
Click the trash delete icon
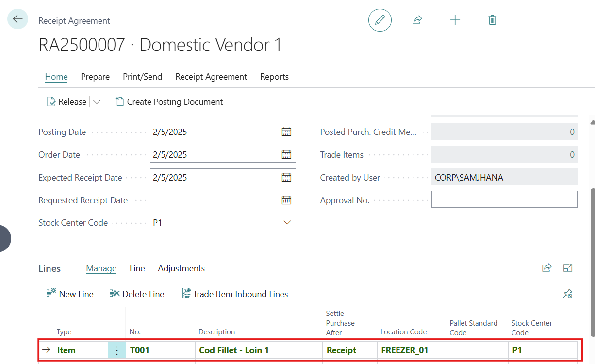click(x=492, y=20)
